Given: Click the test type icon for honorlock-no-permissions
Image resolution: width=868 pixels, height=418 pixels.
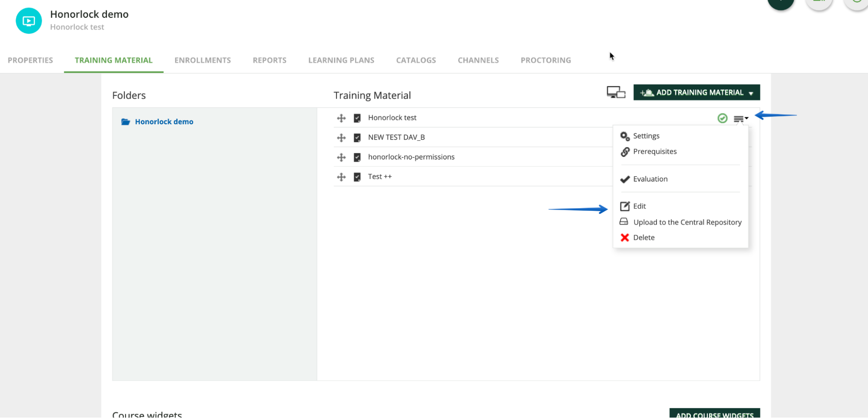Looking at the screenshot, I should pos(357,157).
